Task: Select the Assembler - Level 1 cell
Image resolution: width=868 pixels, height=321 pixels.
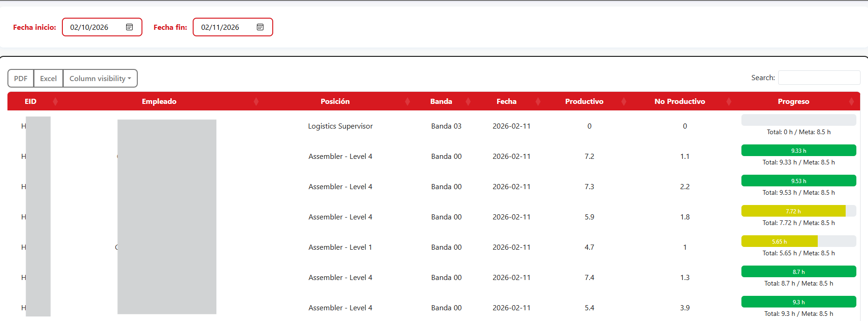Action: tap(340, 247)
